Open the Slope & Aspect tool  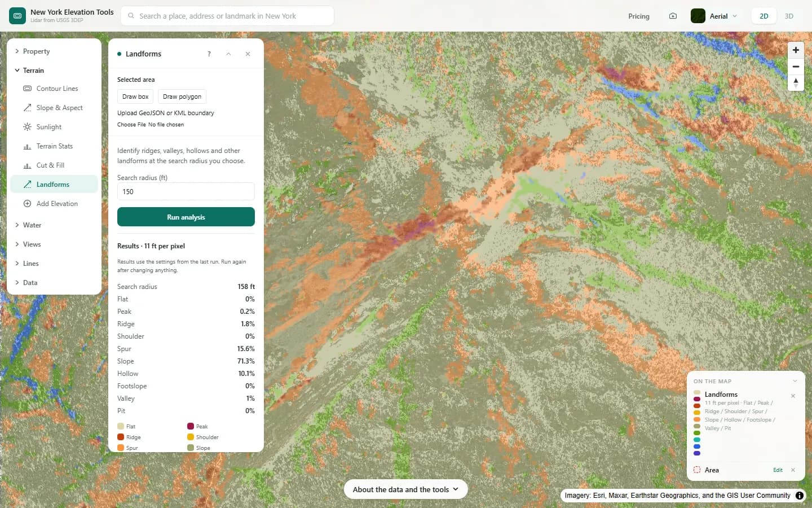tap(54, 108)
